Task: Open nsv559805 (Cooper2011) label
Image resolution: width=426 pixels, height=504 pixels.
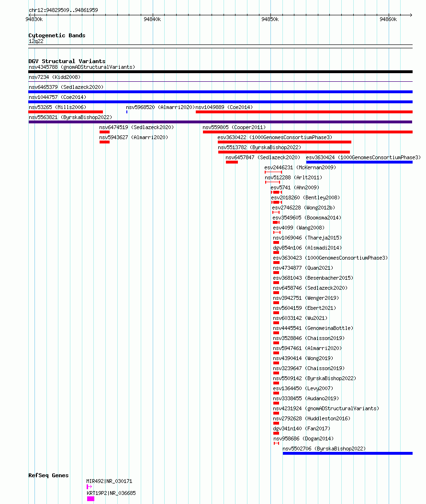Action: (234, 127)
